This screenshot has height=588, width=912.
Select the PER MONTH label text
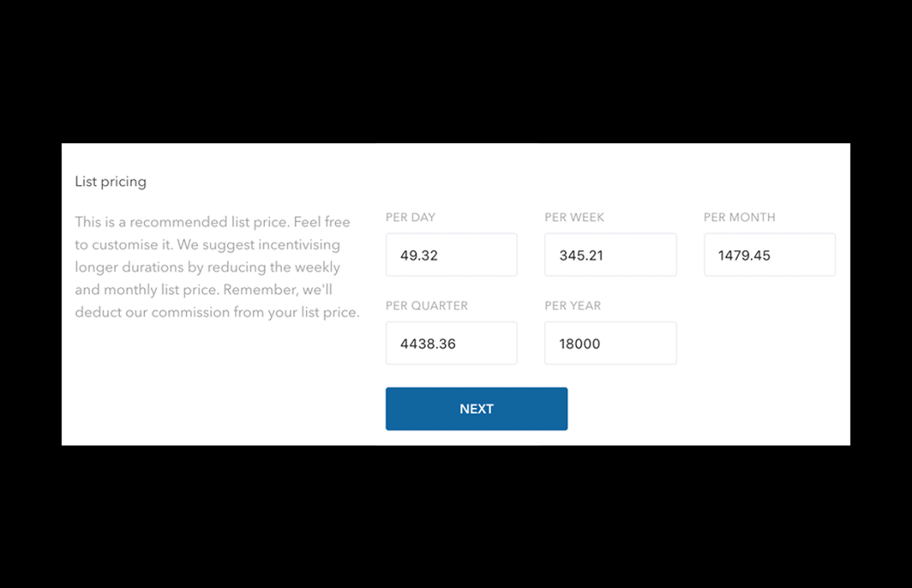coord(739,217)
